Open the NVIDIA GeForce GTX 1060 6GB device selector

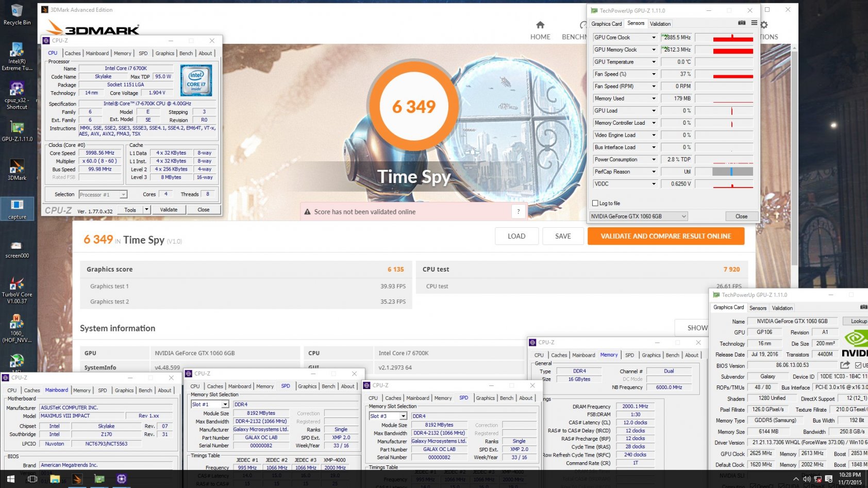639,216
